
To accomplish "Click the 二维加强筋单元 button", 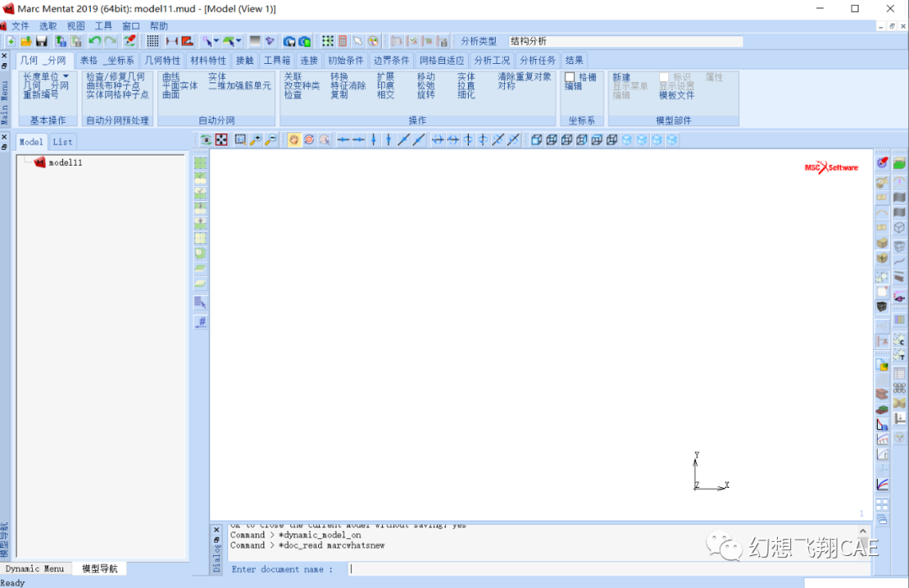I will (239, 86).
